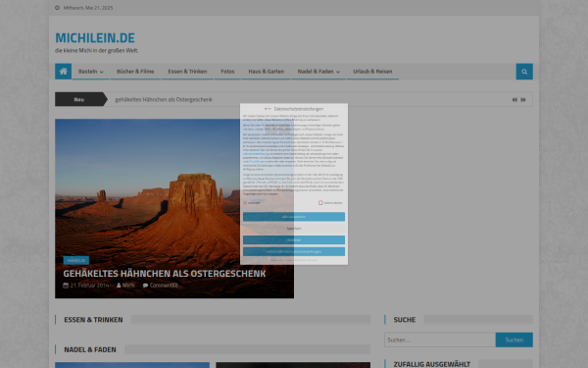Click the home icon in the navigation bar

click(63, 72)
